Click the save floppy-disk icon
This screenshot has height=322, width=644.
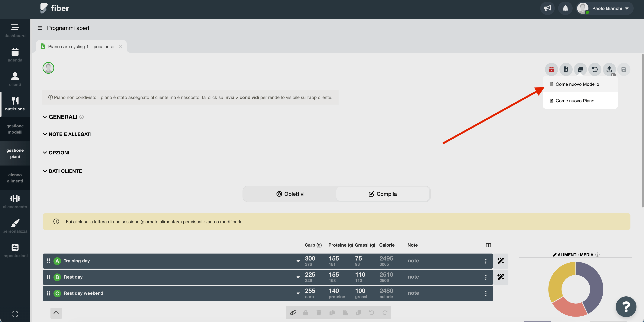pos(624,69)
